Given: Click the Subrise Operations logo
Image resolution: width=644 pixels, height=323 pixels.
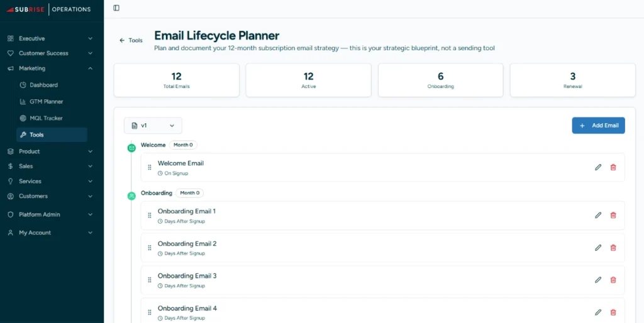Looking at the screenshot, I should click(48, 9).
